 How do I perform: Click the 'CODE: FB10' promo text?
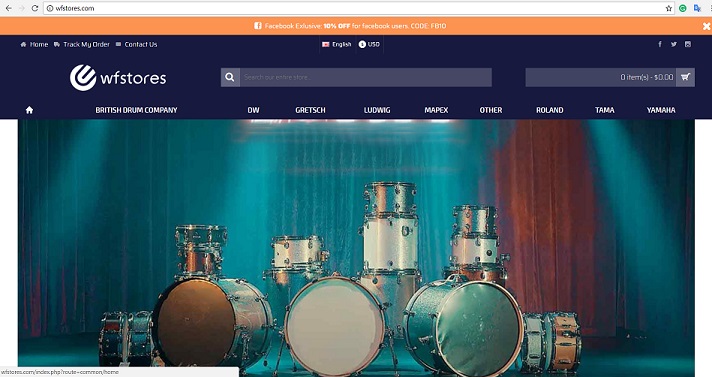(x=428, y=26)
